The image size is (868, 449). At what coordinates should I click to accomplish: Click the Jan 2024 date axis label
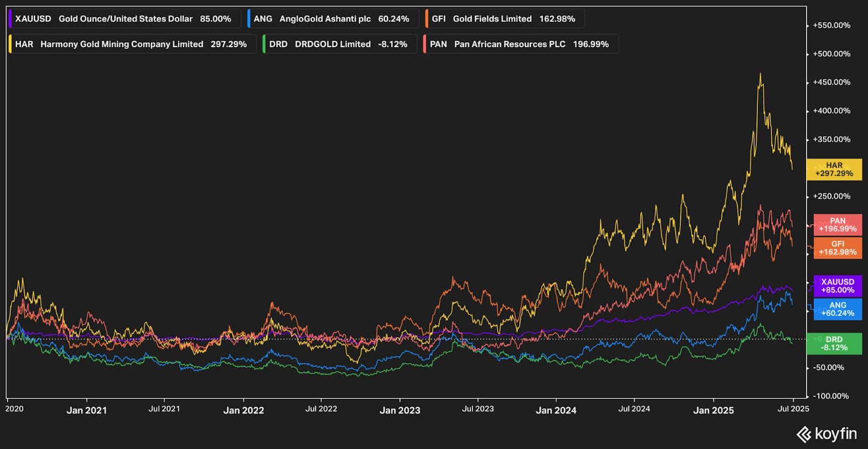[x=556, y=410]
